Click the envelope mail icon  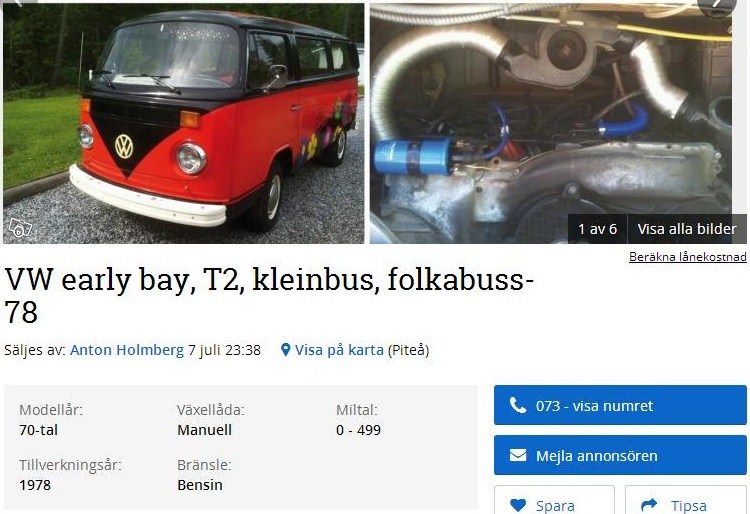click(518, 455)
